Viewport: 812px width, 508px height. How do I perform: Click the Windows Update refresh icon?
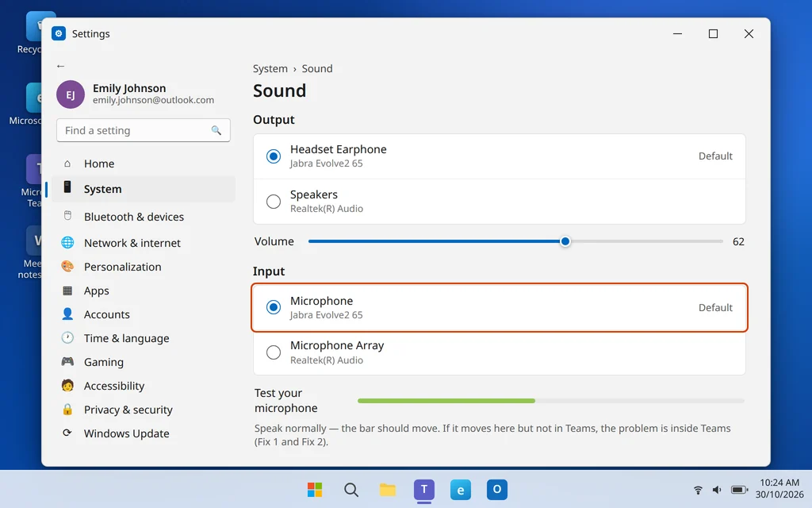pos(67,433)
